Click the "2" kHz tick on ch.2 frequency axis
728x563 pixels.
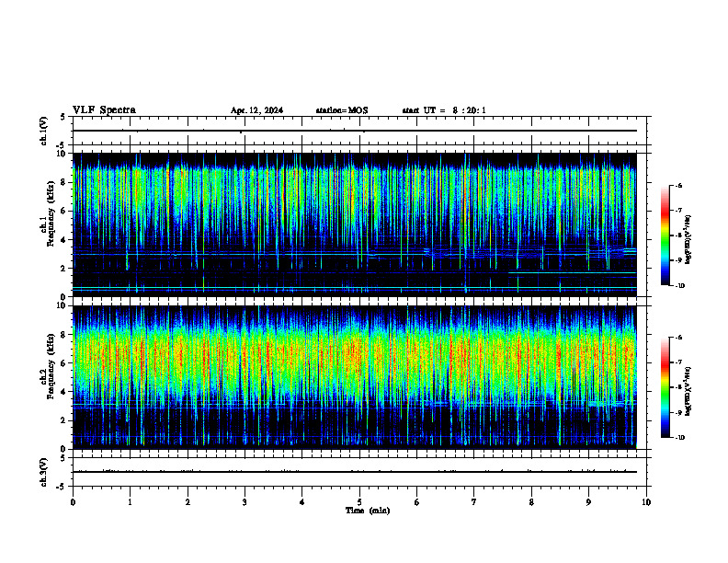click(64, 420)
